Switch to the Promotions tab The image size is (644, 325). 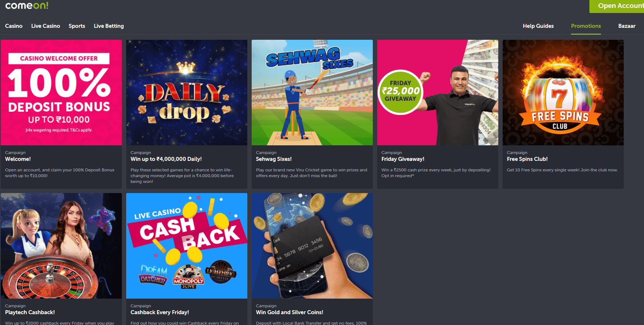[x=586, y=26]
